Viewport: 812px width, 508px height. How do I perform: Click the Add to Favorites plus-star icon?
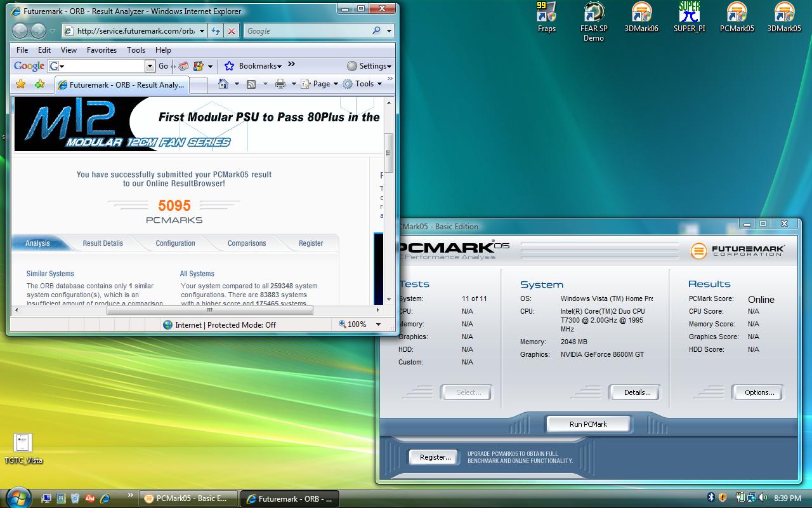39,84
